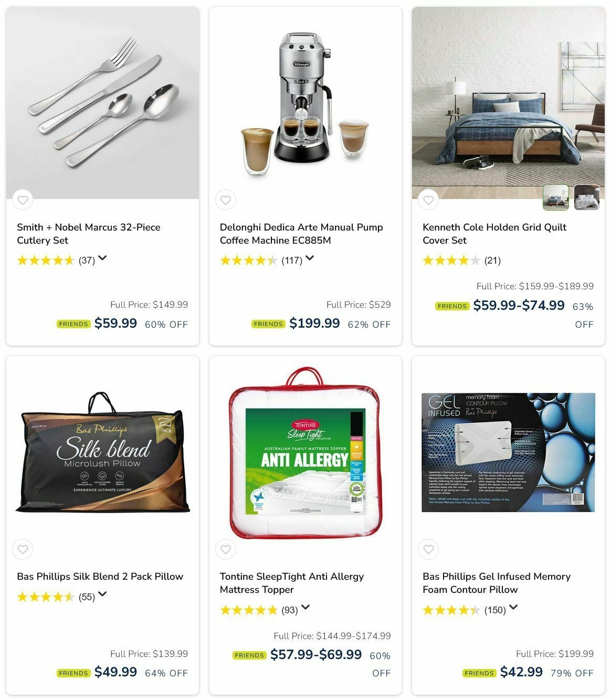The image size is (611, 700).
Task: Wishlist the Gel Infused Memory Foam pillow
Action: [x=428, y=549]
